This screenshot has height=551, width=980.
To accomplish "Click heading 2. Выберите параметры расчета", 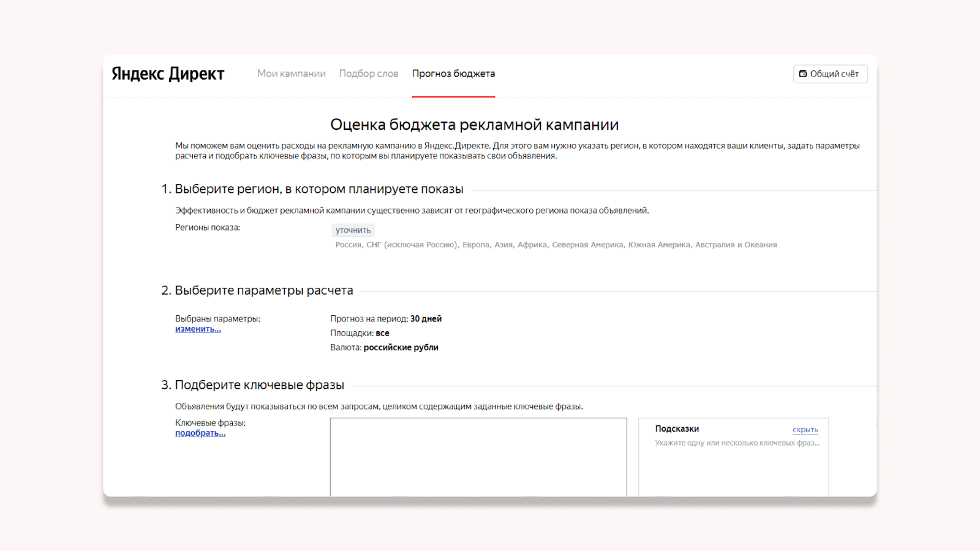I will click(257, 291).
